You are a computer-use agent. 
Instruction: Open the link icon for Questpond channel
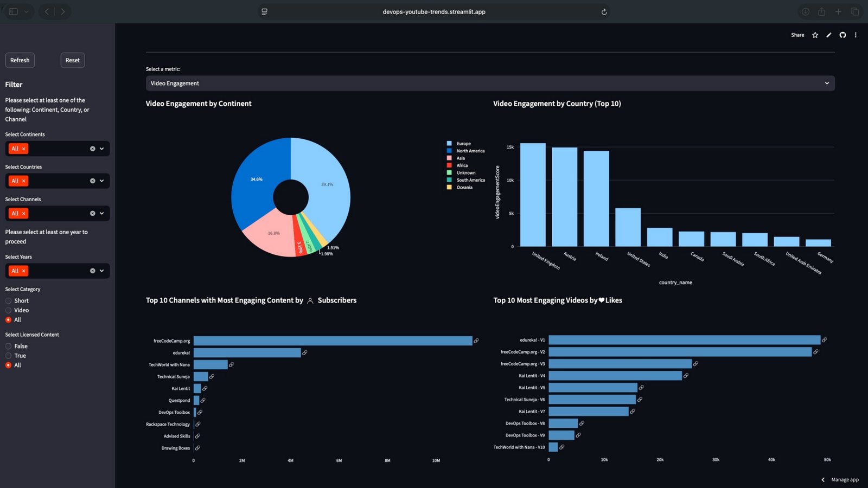(203, 401)
